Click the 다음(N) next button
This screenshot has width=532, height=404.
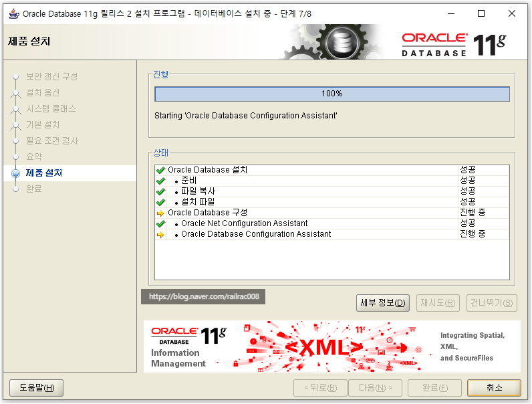tap(375, 388)
